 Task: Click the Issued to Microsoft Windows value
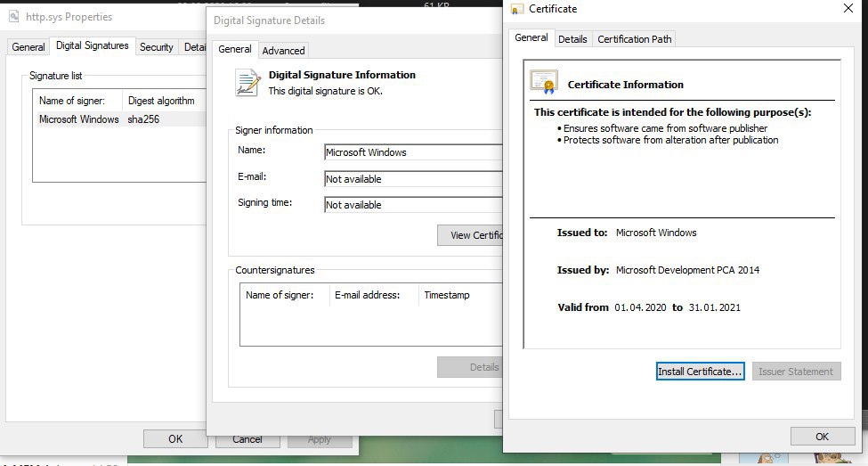pos(656,233)
